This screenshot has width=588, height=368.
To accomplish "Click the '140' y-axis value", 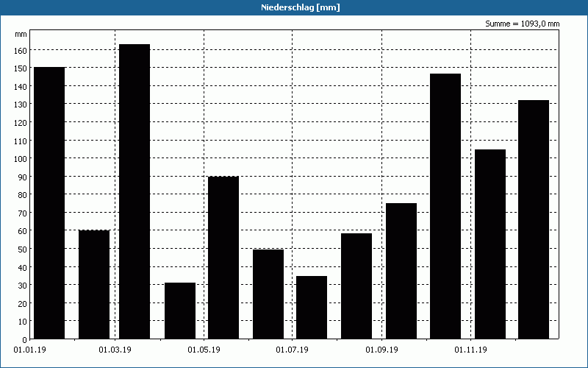I will [x=21, y=86].
